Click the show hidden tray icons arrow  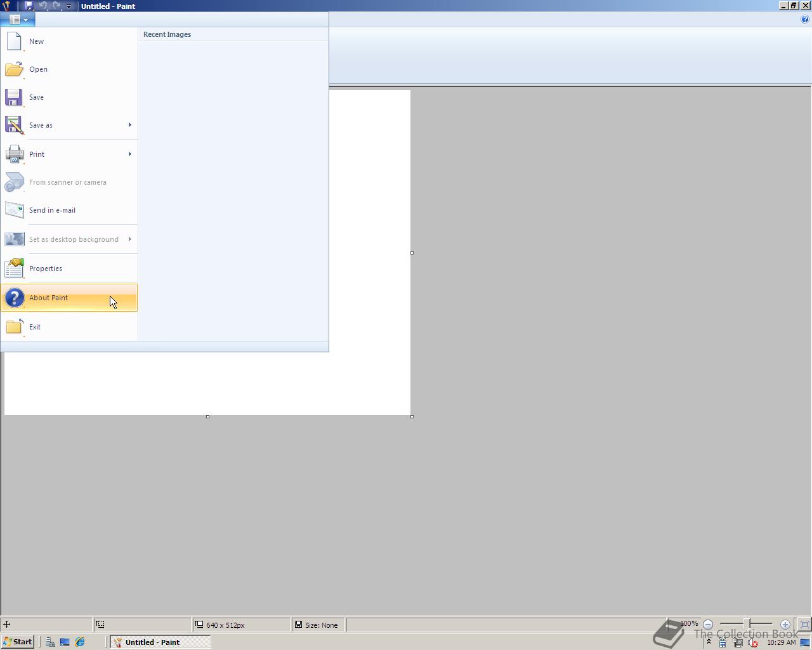tap(709, 642)
